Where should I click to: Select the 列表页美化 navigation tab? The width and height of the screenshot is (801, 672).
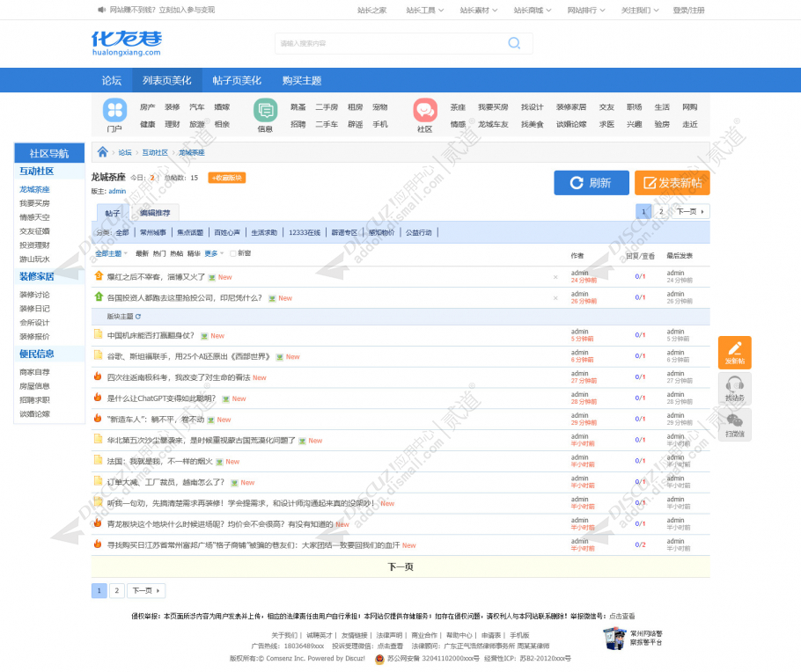[x=166, y=80]
